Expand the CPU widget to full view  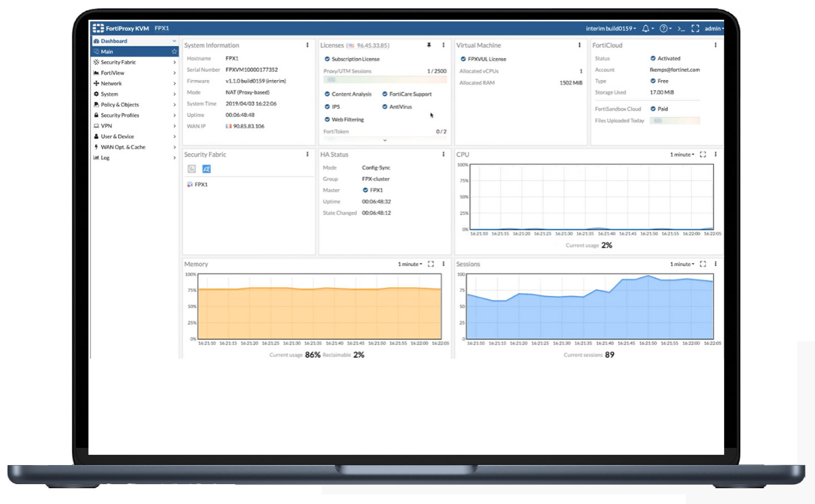pyautogui.click(x=703, y=155)
